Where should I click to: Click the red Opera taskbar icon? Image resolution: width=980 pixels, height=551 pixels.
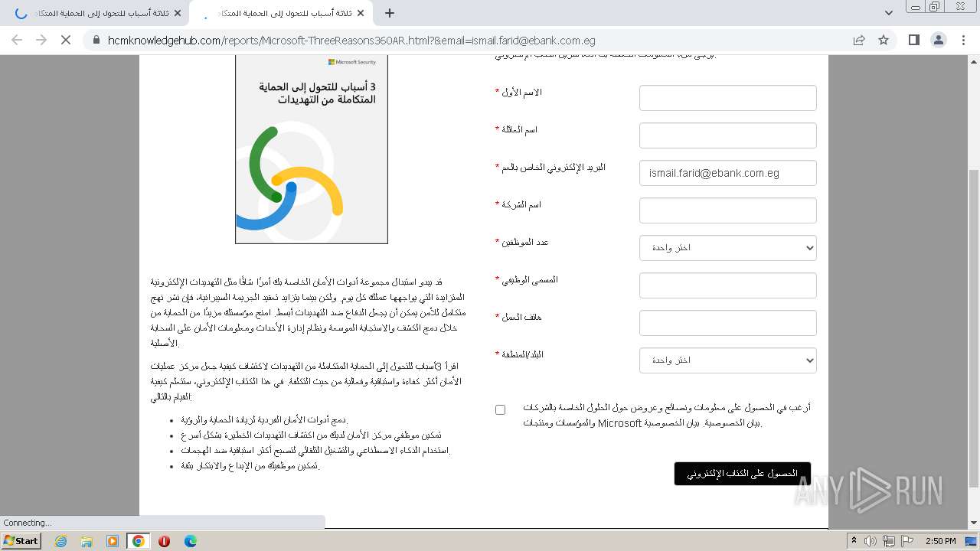(x=164, y=541)
